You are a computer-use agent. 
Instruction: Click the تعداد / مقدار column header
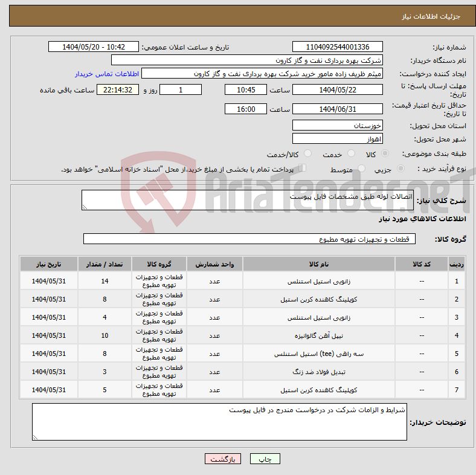tap(105, 264)
